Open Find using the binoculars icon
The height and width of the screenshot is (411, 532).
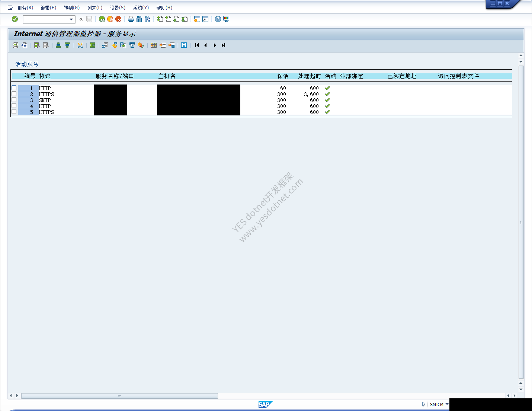(x=139, y=19)
